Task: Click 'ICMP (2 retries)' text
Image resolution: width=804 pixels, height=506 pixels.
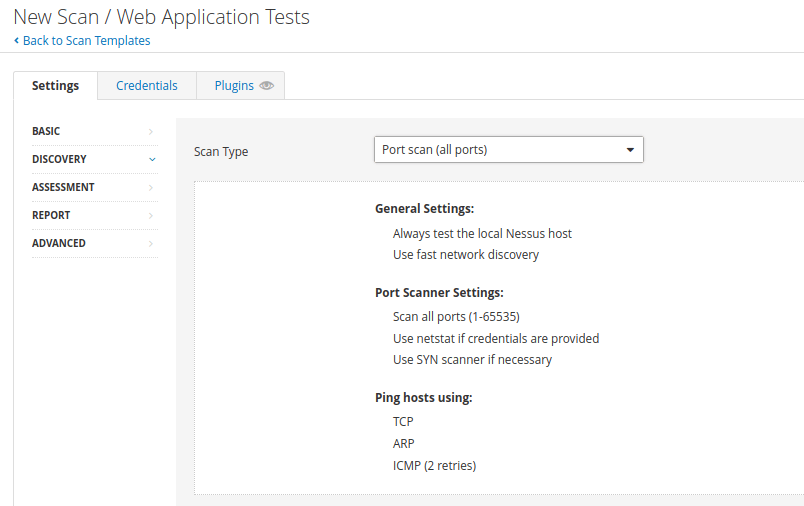Action: pyautogui.click(x=434, y=466)
